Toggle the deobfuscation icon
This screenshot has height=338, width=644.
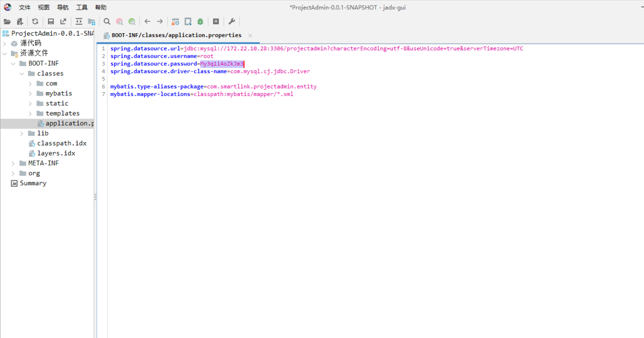(x=175, y=21)
